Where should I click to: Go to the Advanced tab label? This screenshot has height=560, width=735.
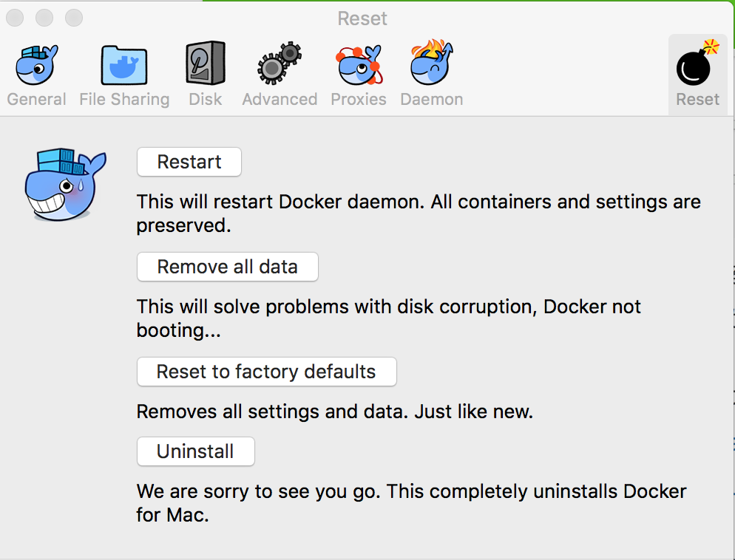tap(280, 99)
